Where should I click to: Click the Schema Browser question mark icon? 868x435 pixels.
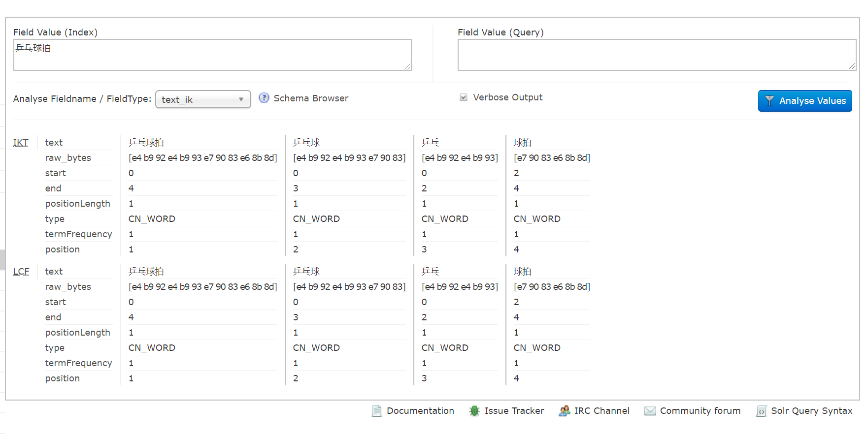tap(264, 98)
